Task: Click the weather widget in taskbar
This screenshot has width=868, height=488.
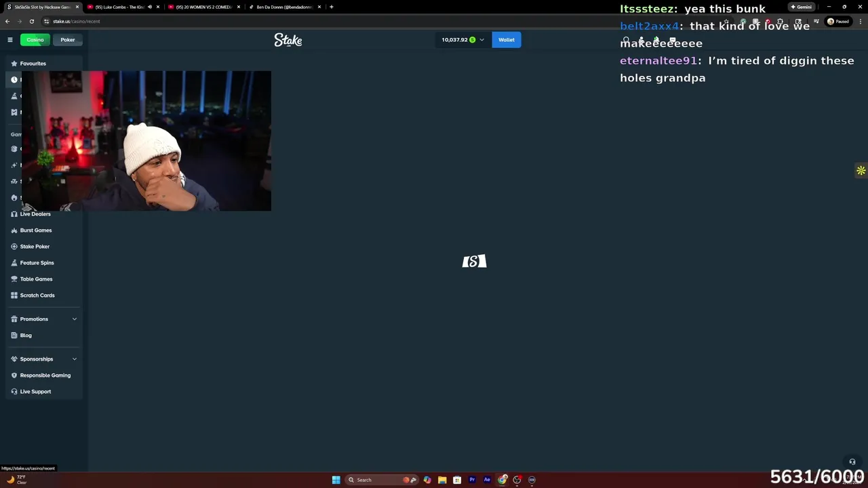Action: [17, 480]
